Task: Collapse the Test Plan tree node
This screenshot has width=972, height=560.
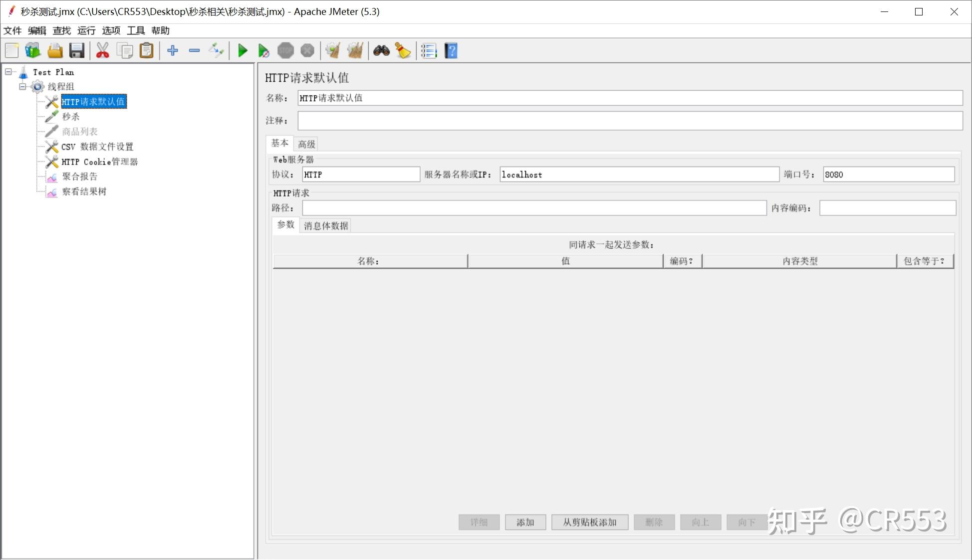Action: (8, 72)
